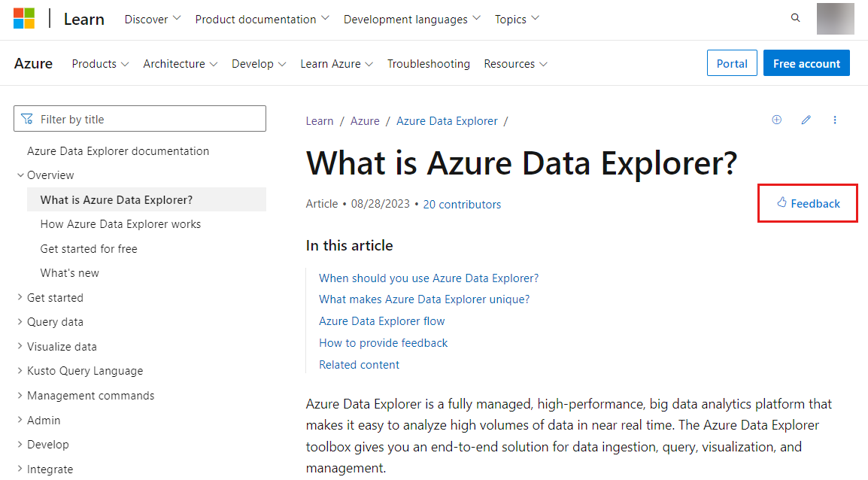The image size is (868, 480).
Task: Follow the 20 contributors link
Action: click(462, 204)
